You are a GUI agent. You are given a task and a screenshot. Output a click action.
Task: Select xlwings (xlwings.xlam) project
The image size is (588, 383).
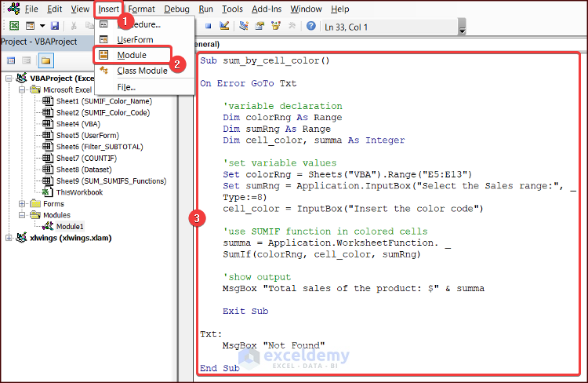71,238
